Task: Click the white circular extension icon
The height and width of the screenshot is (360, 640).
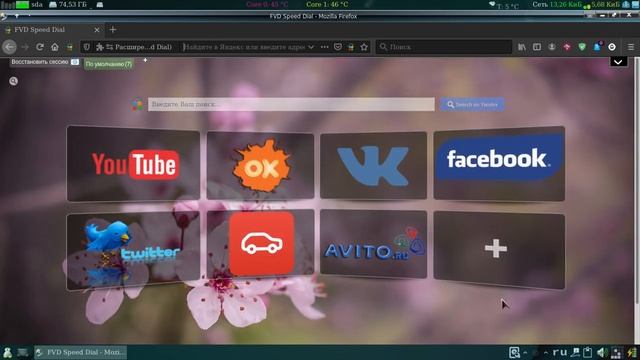Action: tap(612, 47)
